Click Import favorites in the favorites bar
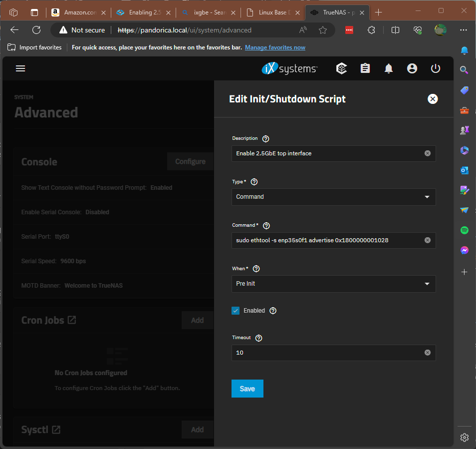This screenshot has width=476, height=449. point(34,47)
